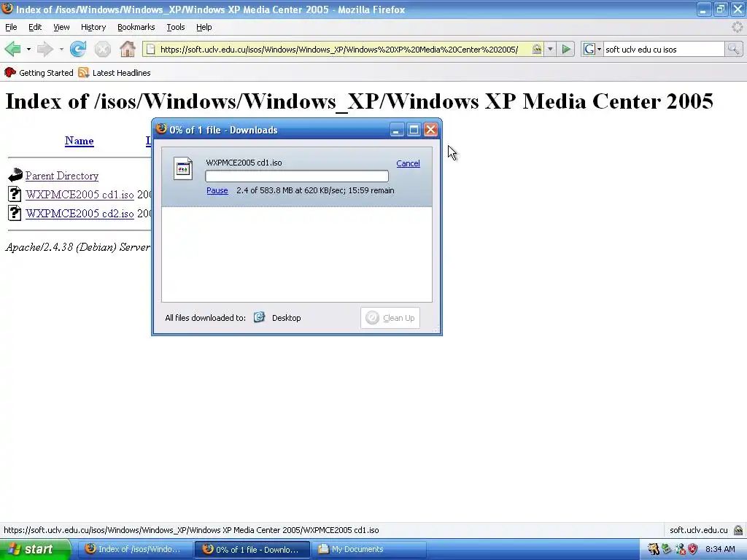Close the Downloads window
Image resolution: width=747 pixels, height=560 pixels.
pyautogui.click(x=430, y=130)
